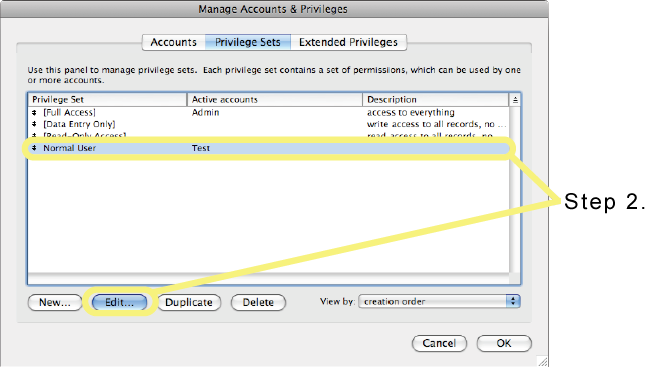Click the Edit... button
The image size is (652, 367).
pos(119,302)
